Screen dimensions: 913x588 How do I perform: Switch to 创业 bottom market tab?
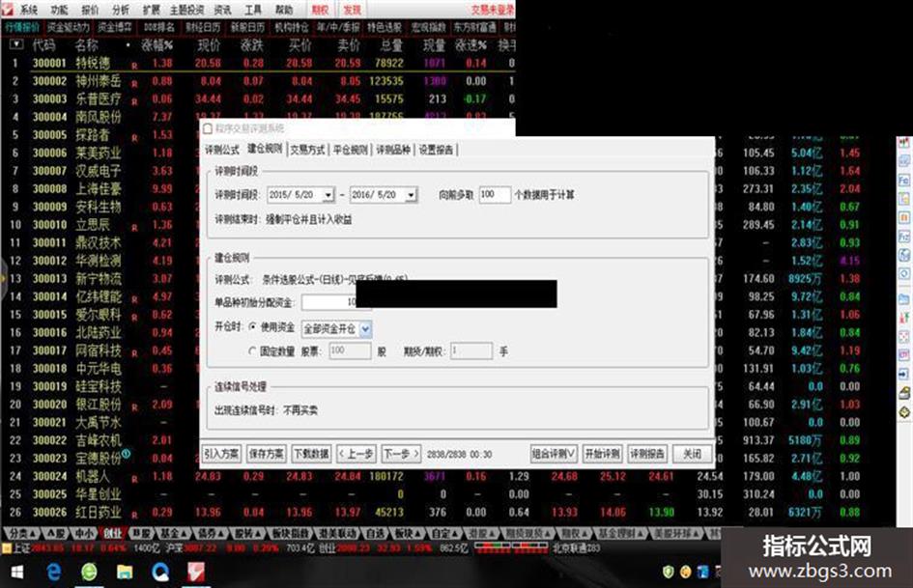coord(112,533)
